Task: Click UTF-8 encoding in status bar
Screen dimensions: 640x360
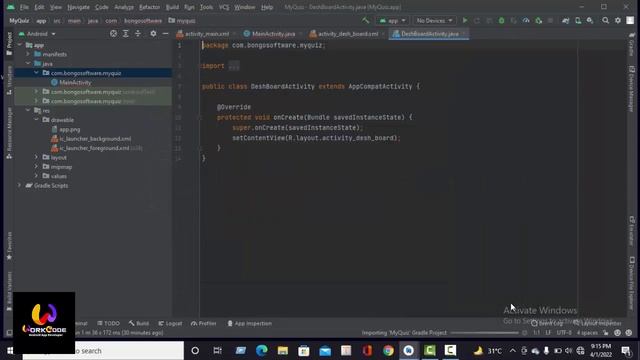Action: tap(564, 333)
